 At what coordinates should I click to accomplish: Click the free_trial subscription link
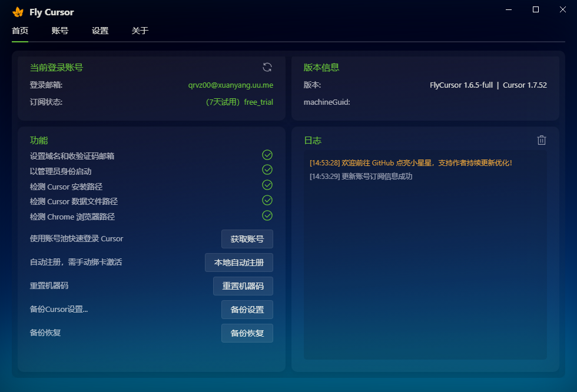coord(258,101)
